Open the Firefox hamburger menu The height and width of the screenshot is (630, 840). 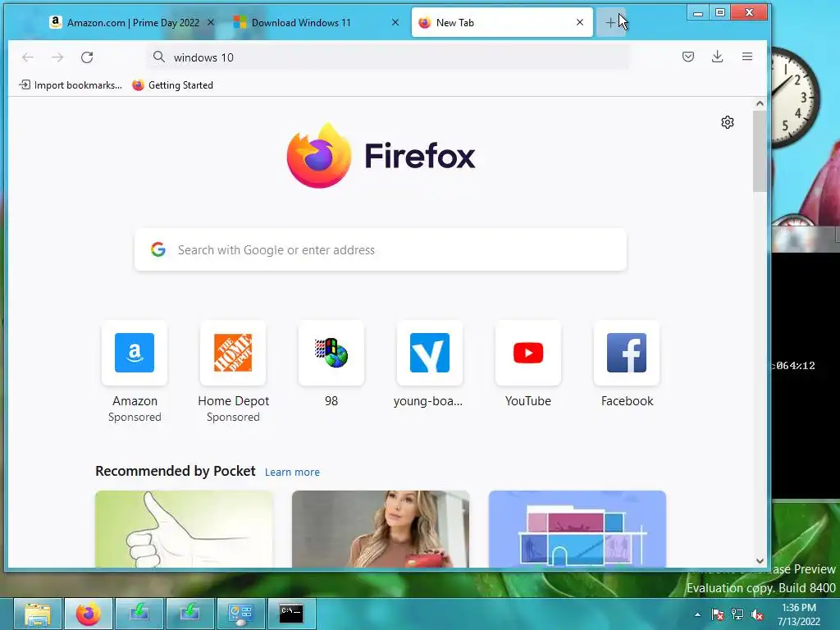tap(747, 57)
